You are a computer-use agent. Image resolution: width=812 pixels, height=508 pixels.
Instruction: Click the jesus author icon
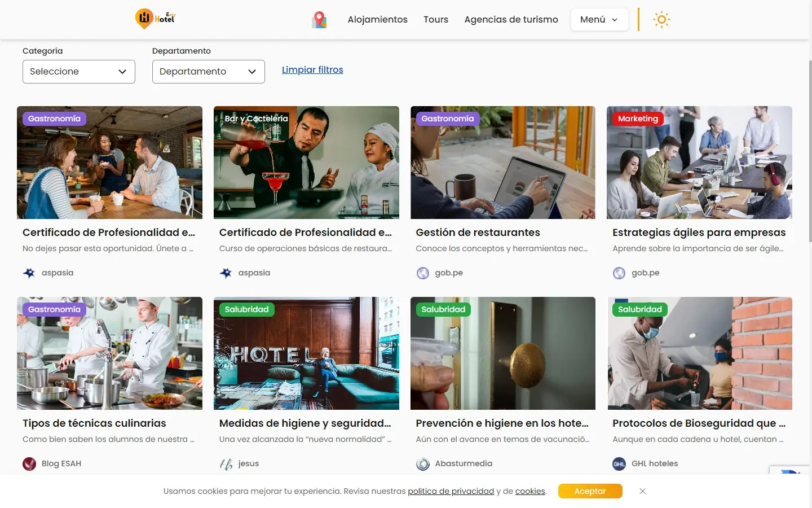click(x=226, y=464)
